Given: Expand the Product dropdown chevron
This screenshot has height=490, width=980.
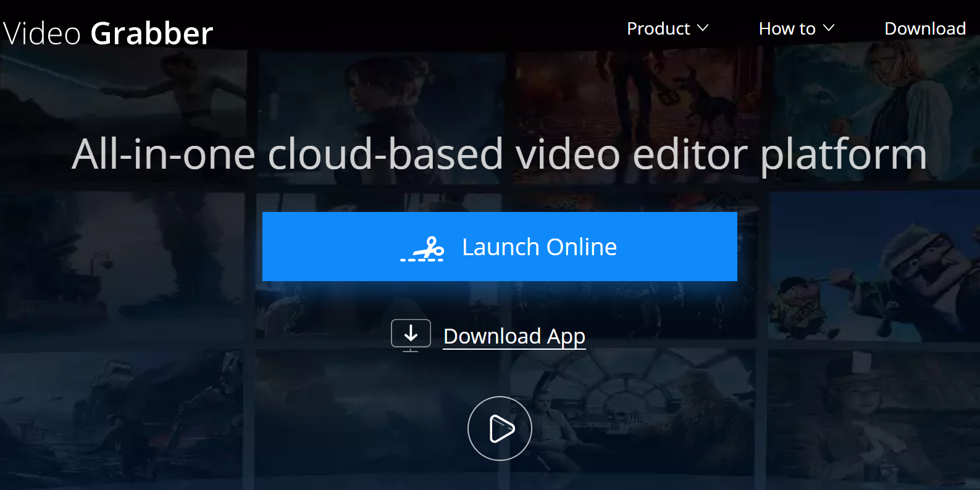Looking at the screenshot, I should click(x=703, y=28).
